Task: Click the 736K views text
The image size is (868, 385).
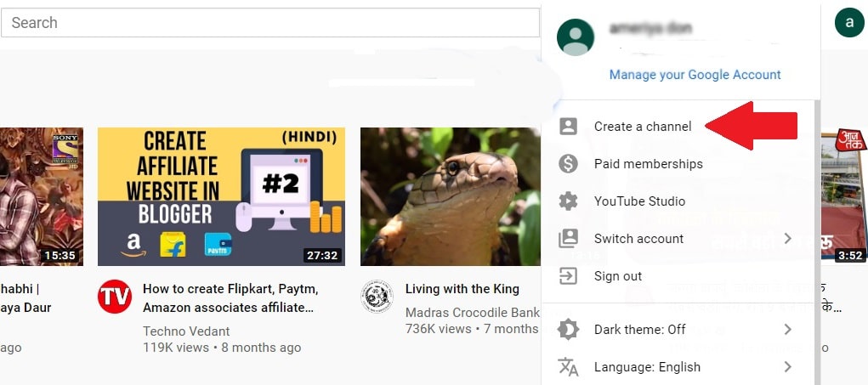Action: pyautogui.click(x=438, y=329)
